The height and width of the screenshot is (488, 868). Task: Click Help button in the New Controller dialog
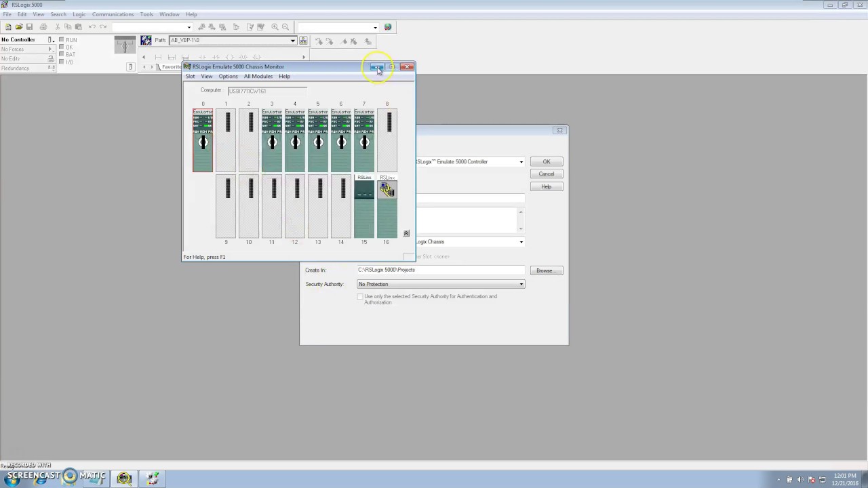[x=546, y=187]
